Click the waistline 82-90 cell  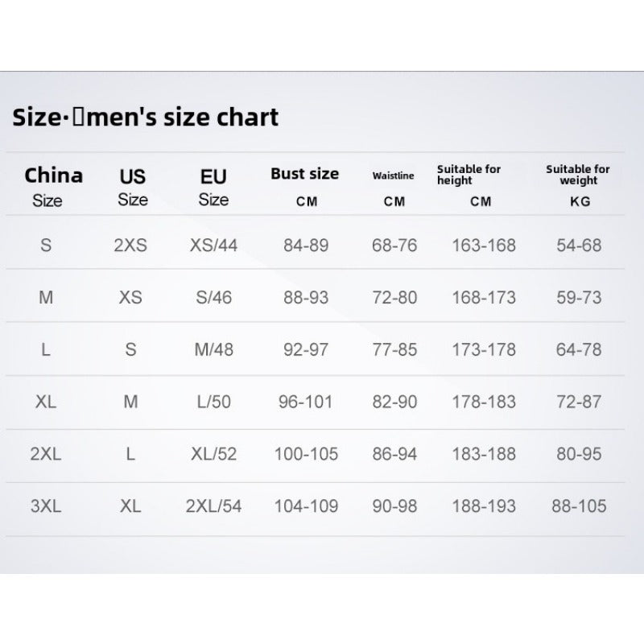(394, 401)
